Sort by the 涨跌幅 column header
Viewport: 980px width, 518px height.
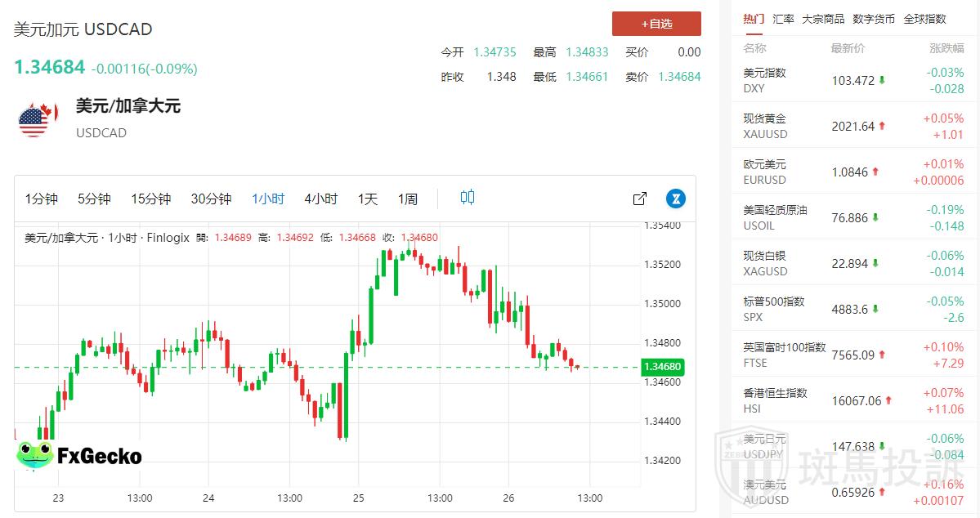point(946,48)
